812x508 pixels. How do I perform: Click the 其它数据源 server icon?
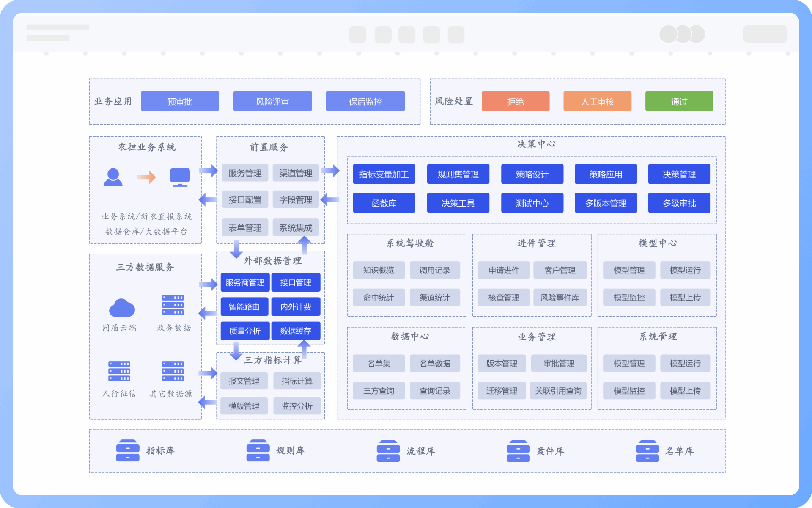click(x=173, y=371)
